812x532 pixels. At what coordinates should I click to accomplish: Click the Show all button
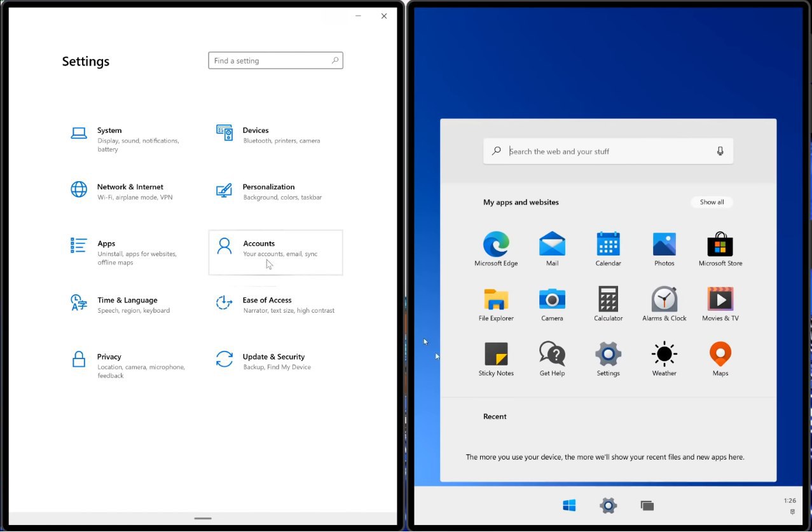tap(712, 202)
